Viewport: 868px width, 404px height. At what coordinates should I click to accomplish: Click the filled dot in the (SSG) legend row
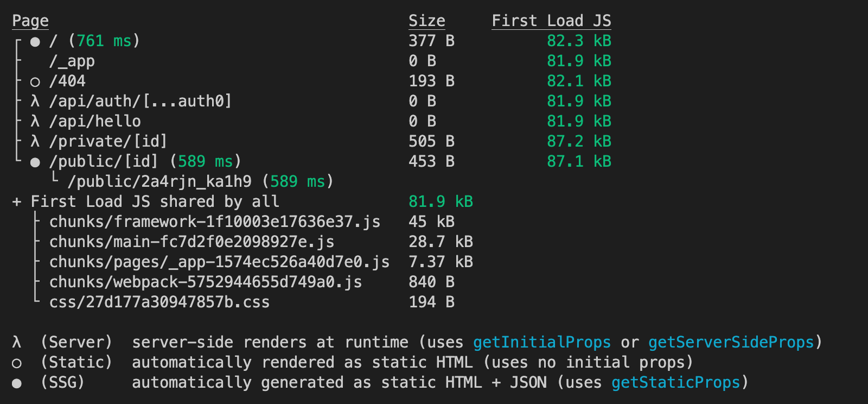[17, 383]
